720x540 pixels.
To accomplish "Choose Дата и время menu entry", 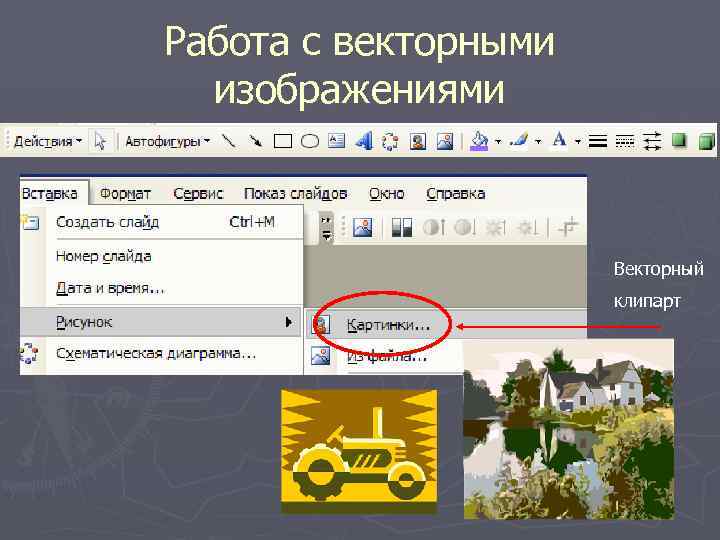I will [162, 288].
